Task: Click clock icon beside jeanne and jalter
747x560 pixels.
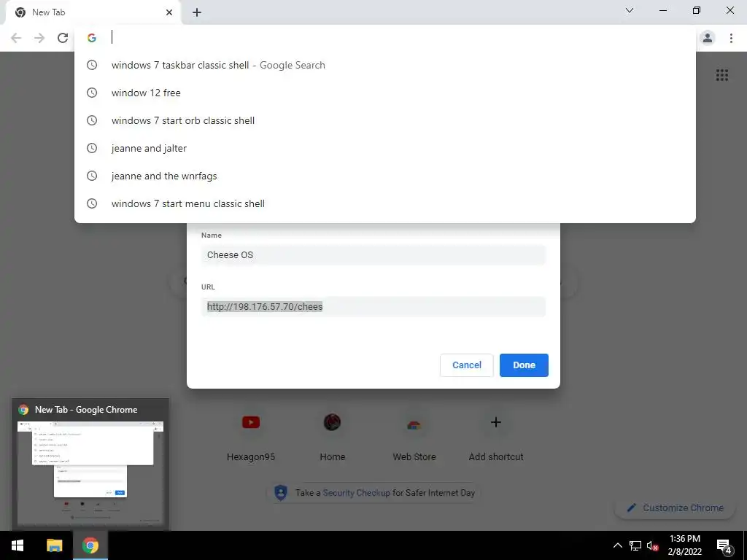Action: pyautogui.click(x=92, y=148)
